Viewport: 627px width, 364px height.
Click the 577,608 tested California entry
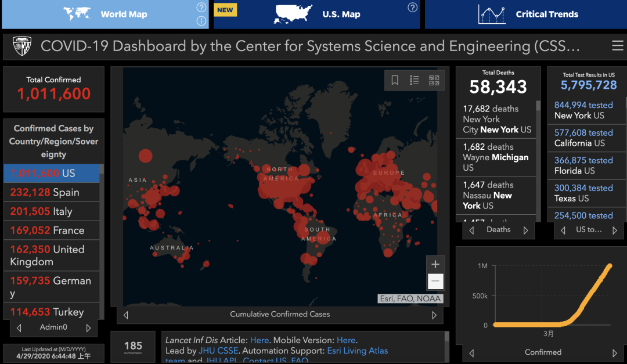point(586,138)
